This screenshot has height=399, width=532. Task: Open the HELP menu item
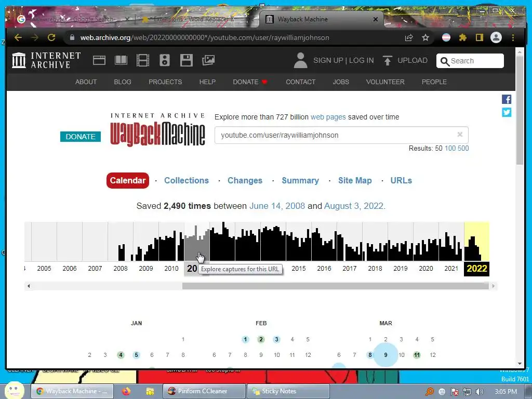tap(207, 82)
